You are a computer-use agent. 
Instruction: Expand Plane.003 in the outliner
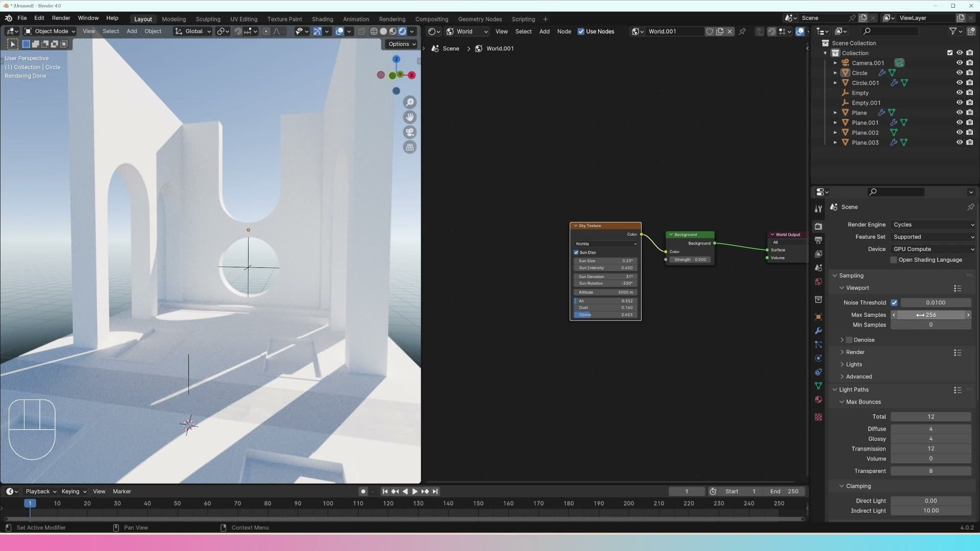pyautogui.click(x=835, y=143)
